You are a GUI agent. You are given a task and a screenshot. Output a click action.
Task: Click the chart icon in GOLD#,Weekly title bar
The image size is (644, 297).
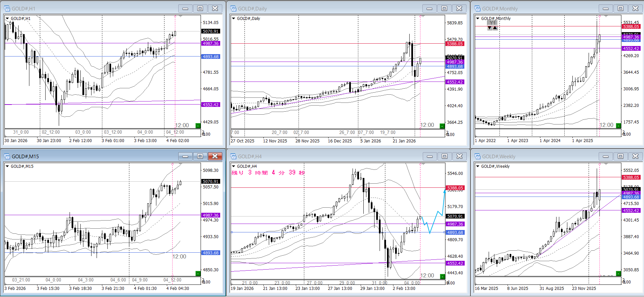[x=478, y=156]
